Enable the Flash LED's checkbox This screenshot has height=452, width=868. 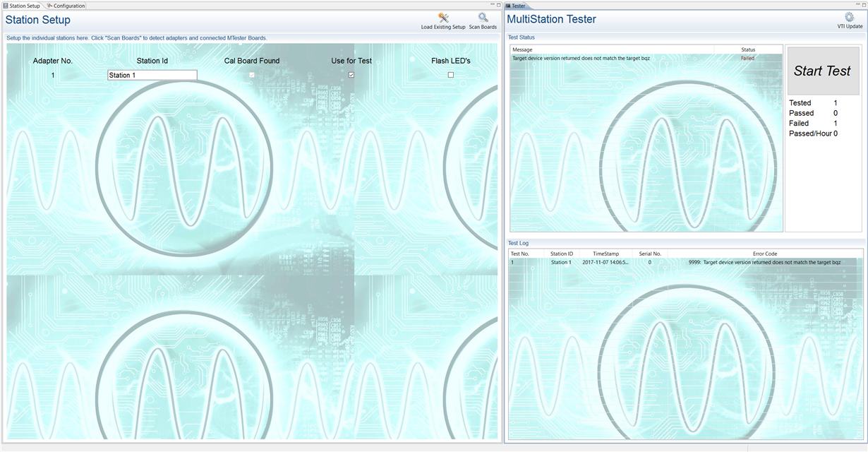point(451,75)
